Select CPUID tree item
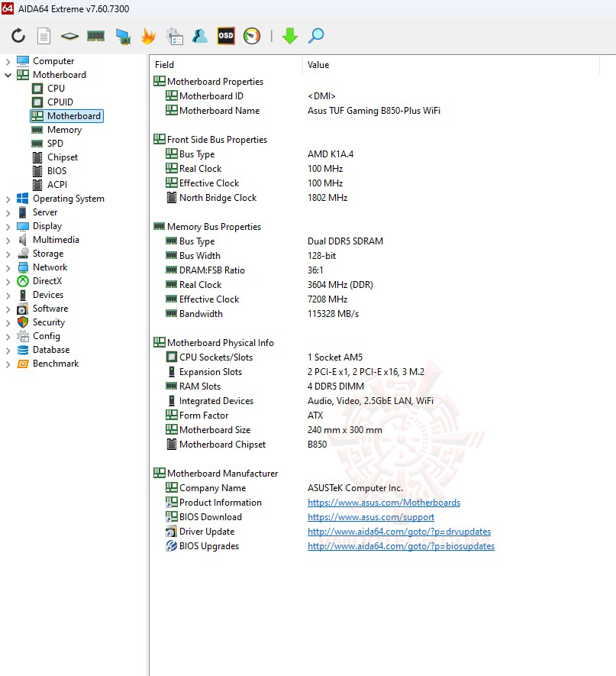 60,102
